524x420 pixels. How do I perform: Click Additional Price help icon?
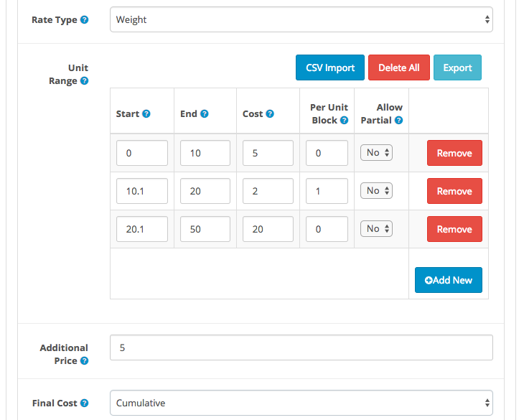(85, 361)
